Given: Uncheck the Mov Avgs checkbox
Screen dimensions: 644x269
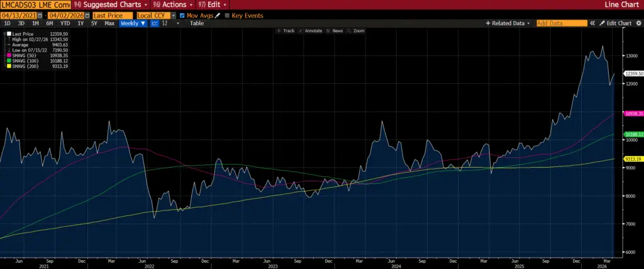Looking at the screenshot, I should point(182,16).
